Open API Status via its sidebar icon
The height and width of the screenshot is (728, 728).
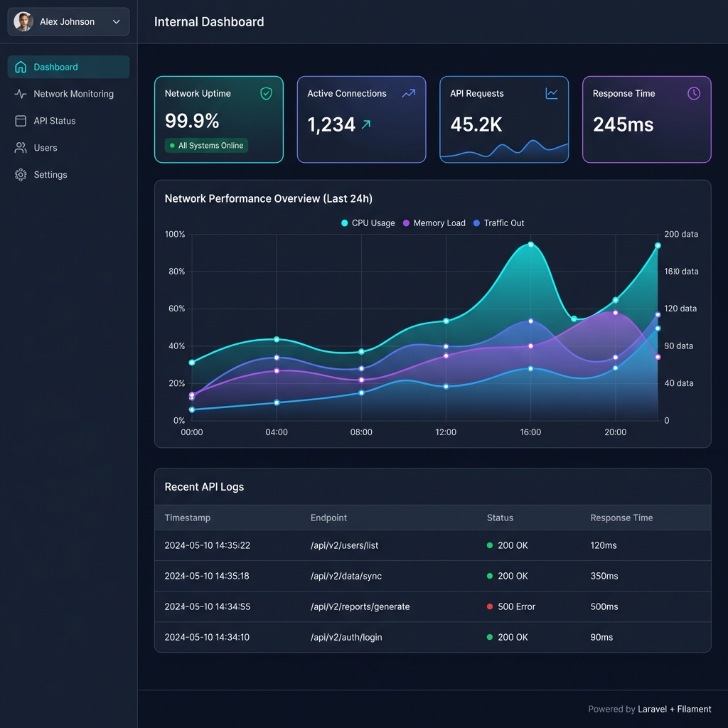coord(19,120)
